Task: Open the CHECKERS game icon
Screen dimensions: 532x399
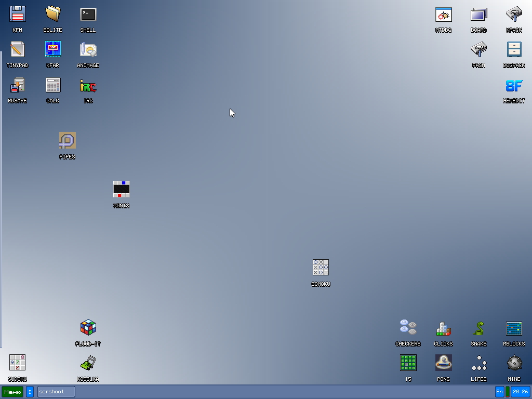Action: coord(408,328)
